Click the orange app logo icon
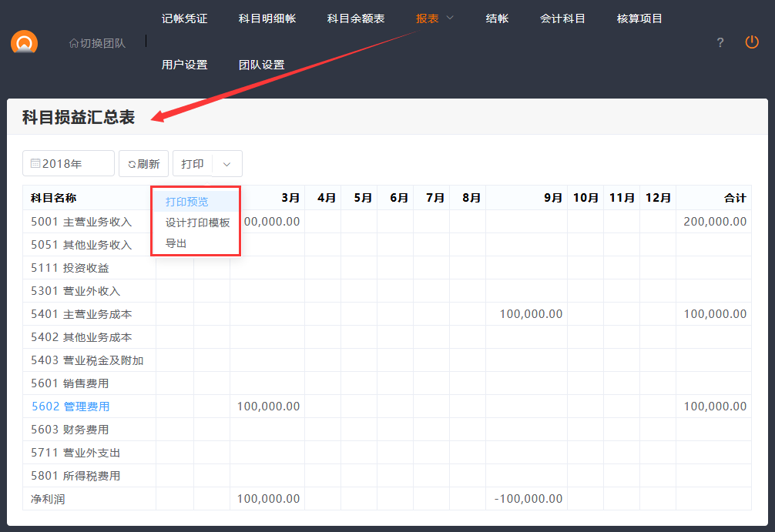The width and height of the screenshot is (775, 532). point(25,43)
